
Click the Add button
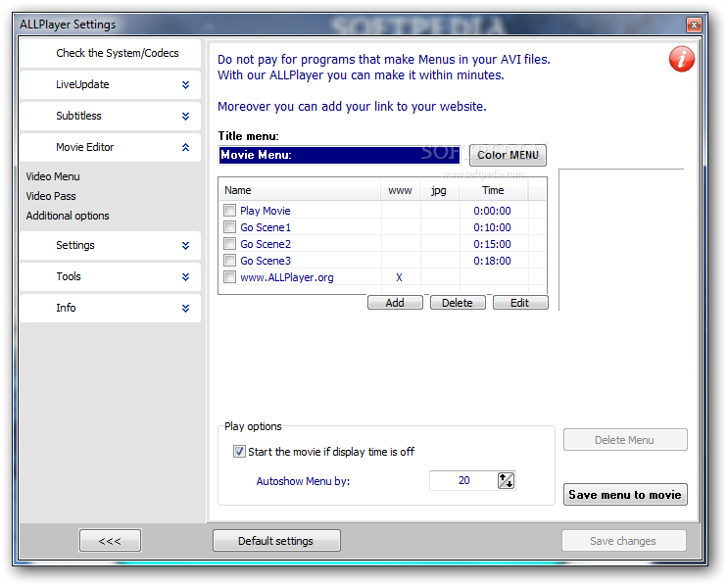point(395,303)
